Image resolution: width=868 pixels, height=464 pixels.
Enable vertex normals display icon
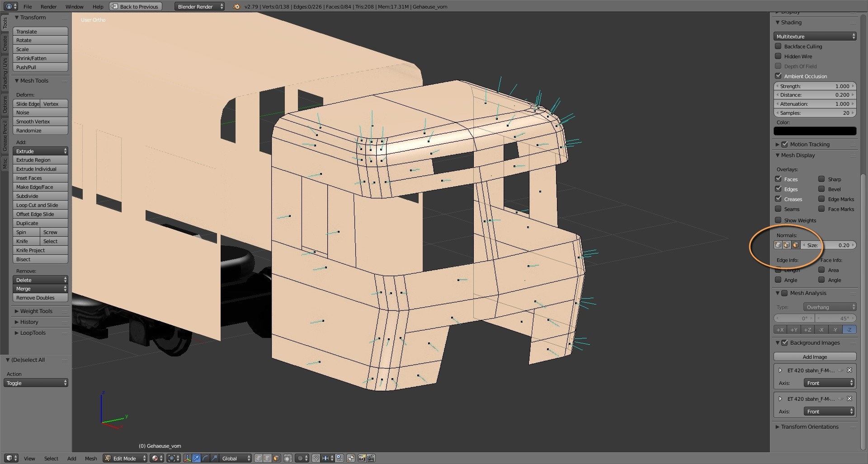(778, 245)
